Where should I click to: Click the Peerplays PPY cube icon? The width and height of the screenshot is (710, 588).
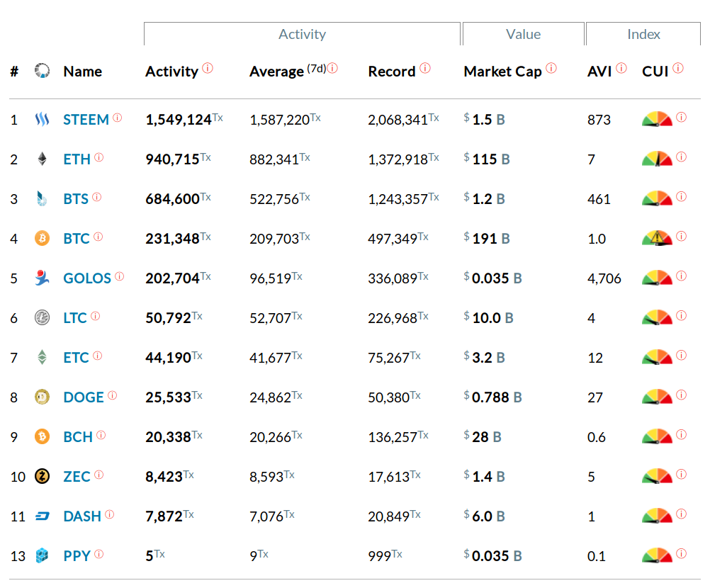click(x=42, y=555)
